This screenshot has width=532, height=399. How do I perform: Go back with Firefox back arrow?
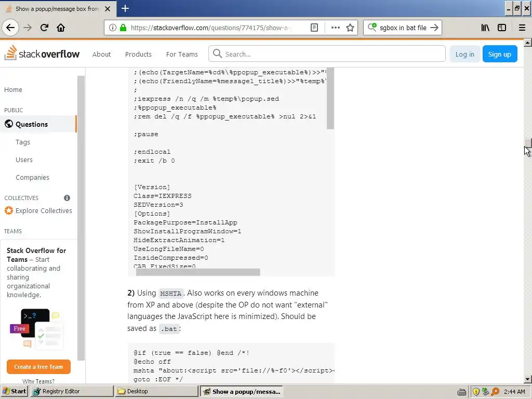coord(10,28)
